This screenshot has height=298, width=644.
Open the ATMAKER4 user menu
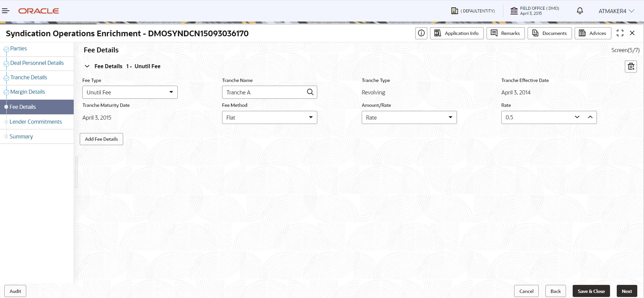point(616,11)
